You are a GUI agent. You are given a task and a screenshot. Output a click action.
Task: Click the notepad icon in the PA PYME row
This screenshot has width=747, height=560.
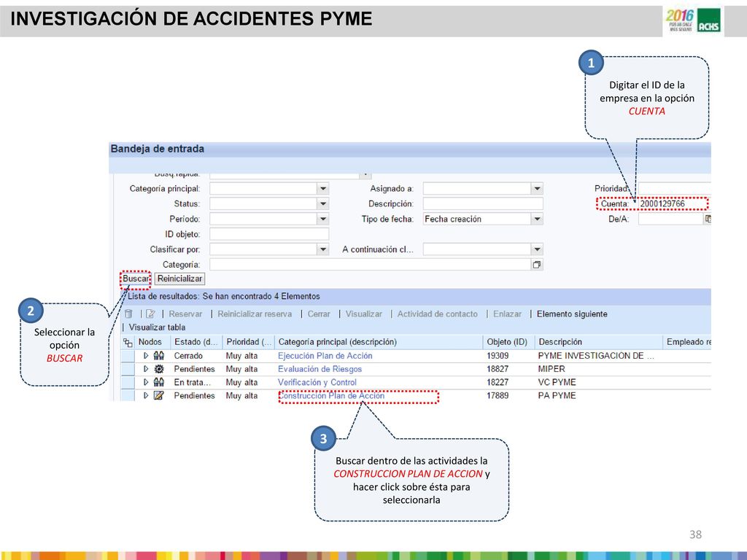[159, 396]
